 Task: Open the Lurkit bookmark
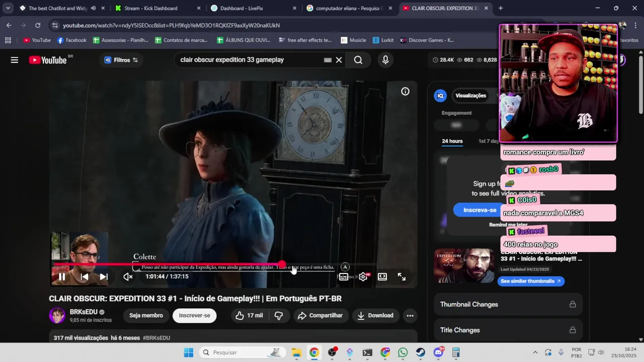pyautogui.click(x=383, y=40)
